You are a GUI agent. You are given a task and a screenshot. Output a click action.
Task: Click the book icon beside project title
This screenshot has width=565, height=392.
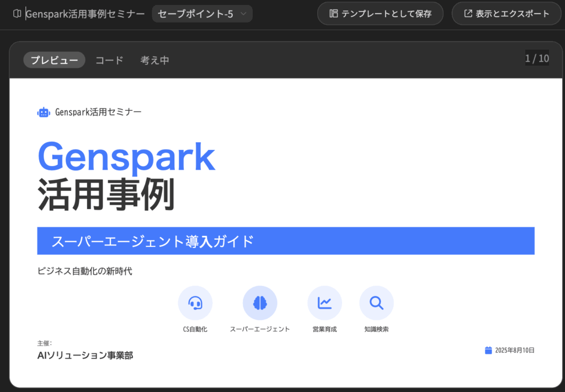click(x=17, y=14)
